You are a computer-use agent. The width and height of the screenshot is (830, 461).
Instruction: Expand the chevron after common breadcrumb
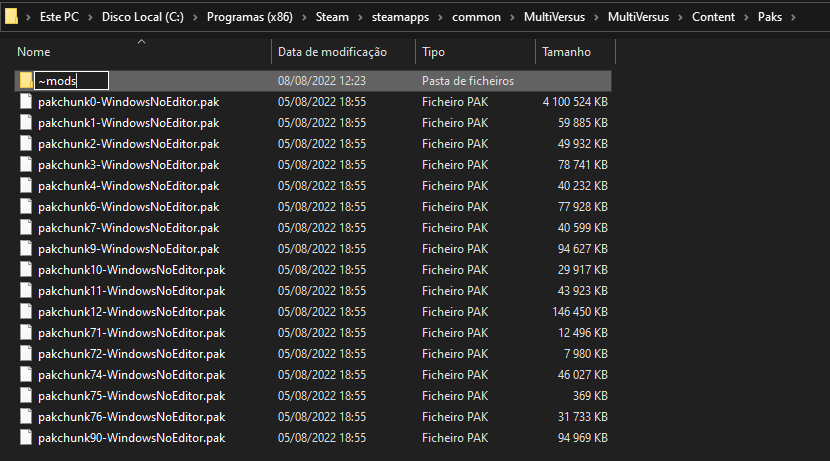[x=512, y=17]
